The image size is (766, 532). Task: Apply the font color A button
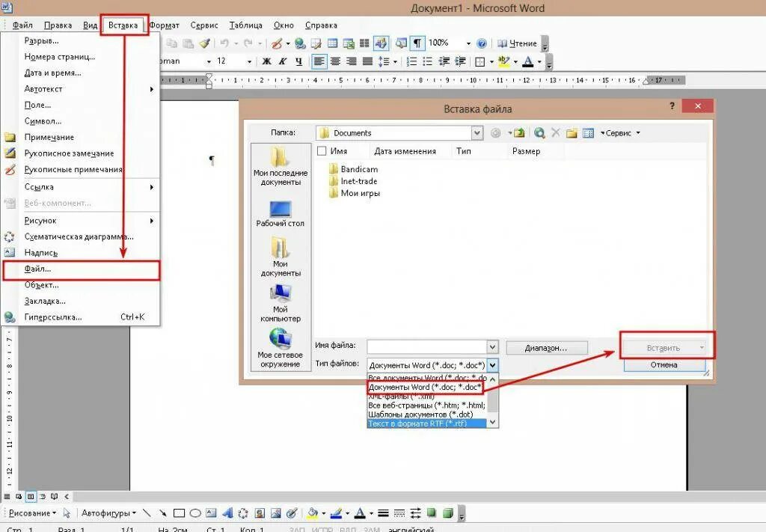click(x=527, y=61)
